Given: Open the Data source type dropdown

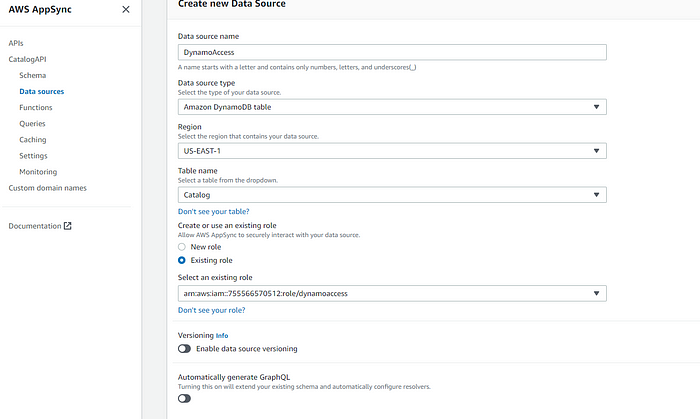Looking at the screenshot, I should pos(391,107).
